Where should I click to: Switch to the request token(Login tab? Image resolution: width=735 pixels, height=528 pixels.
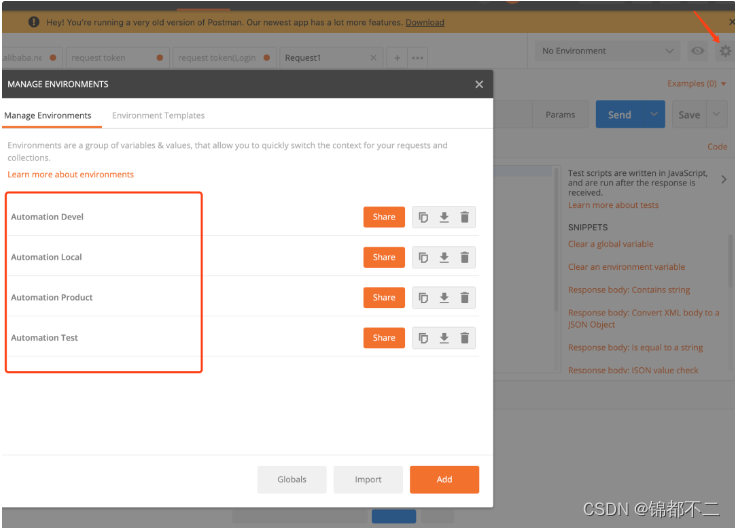coord(224,58)
